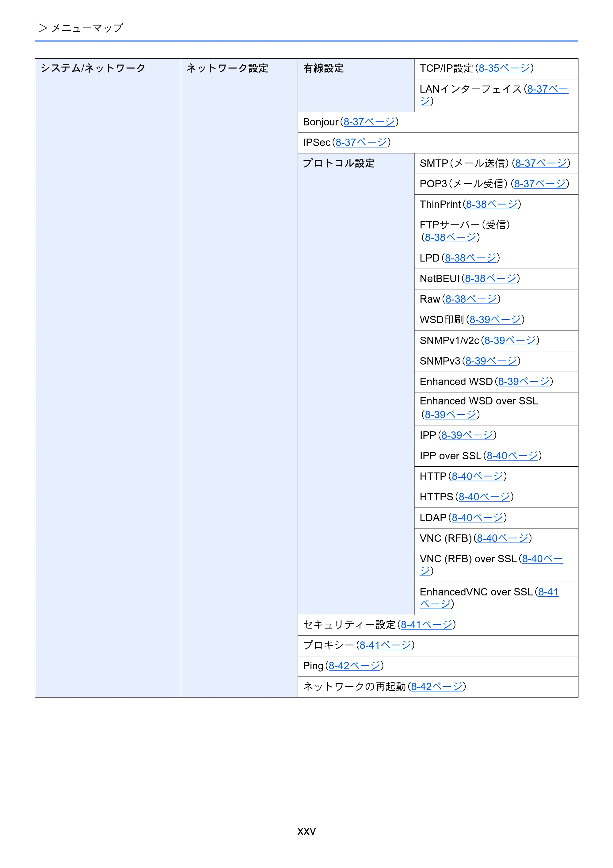Select the プロトコル設定 heading cell
Viewport: 613px width, 868px height.
[356, 384]
